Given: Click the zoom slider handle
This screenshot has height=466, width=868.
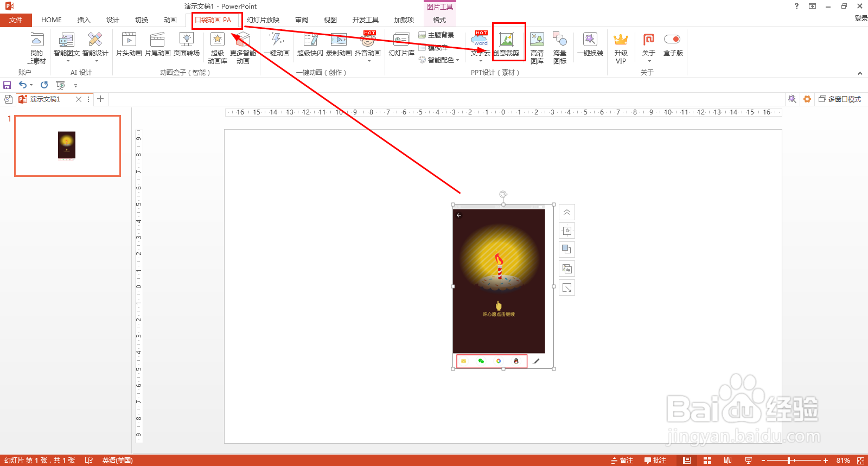Looking at the screenshot, I should click(789, 461).
